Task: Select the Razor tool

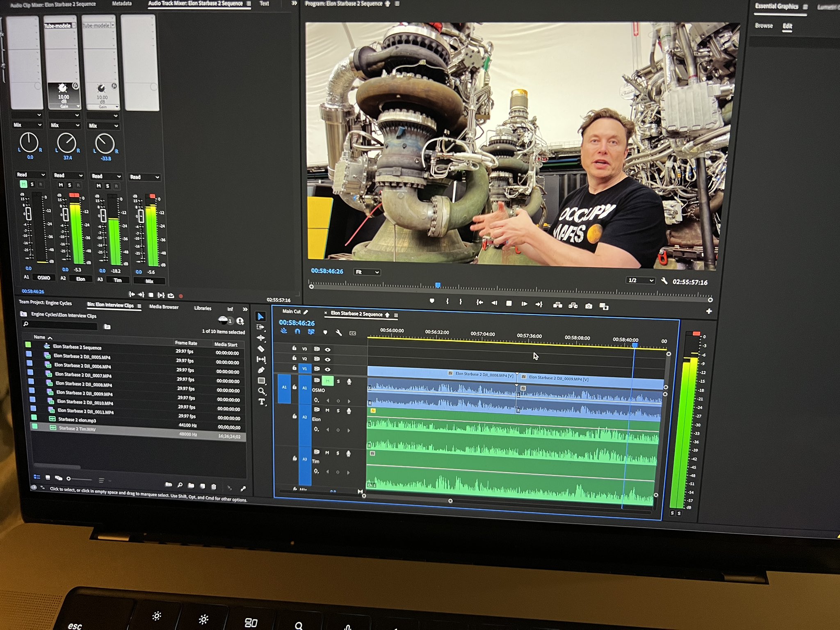Action: click(x=261, y=349)
